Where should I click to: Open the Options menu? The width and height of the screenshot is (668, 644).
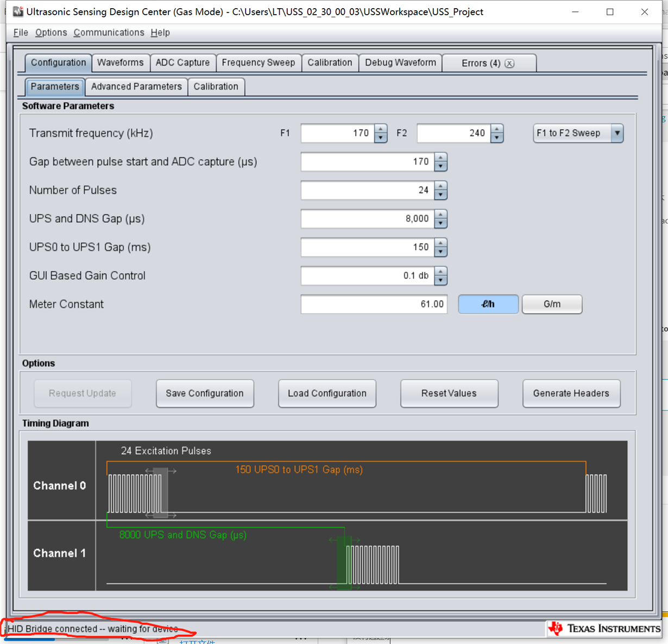(x=51, y=33)
